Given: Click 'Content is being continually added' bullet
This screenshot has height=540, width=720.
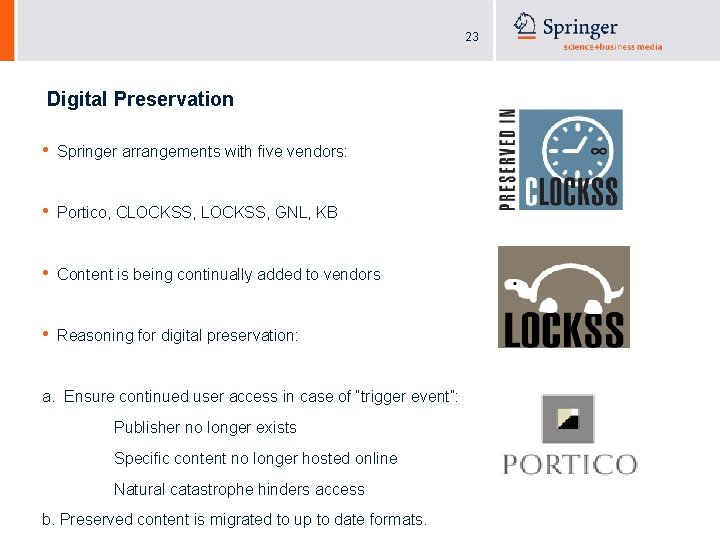Looking at the screenshot, I should (219, 275).
